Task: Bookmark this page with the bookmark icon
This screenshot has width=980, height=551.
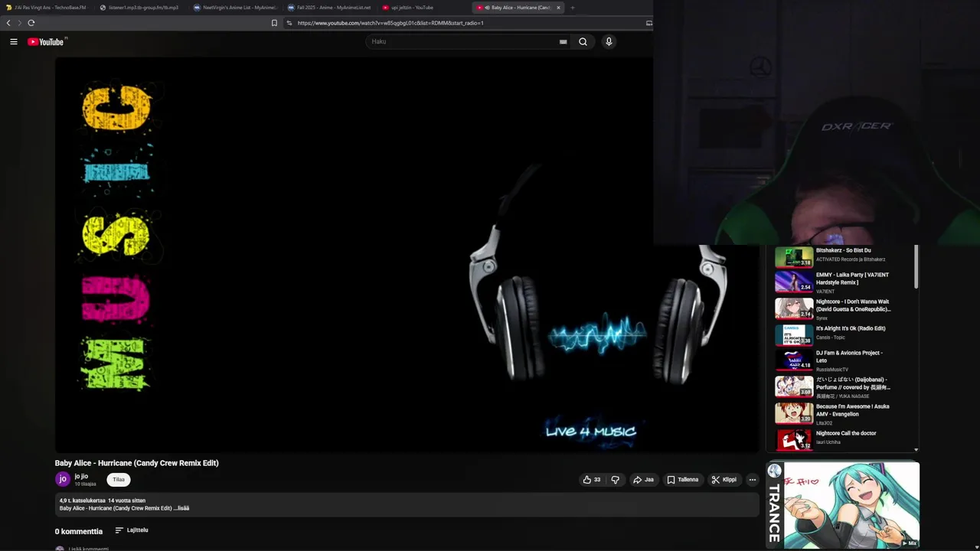Action: coord(274,23)
